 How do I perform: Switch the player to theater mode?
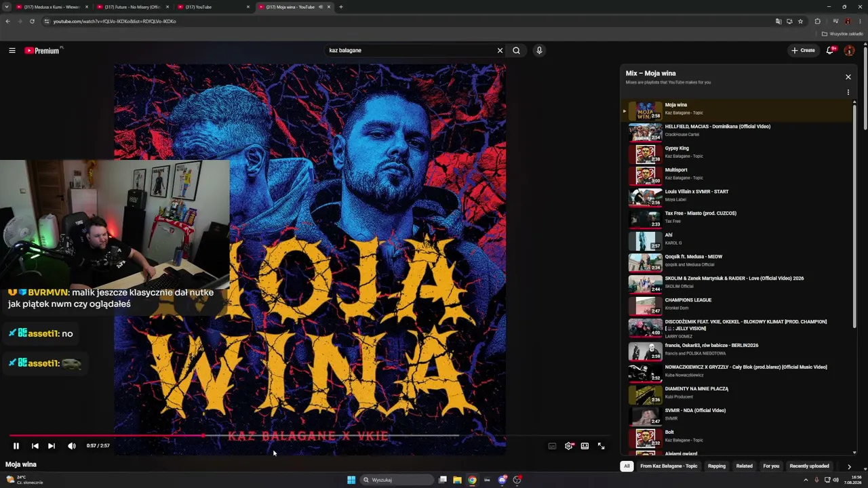click(585, 446)
